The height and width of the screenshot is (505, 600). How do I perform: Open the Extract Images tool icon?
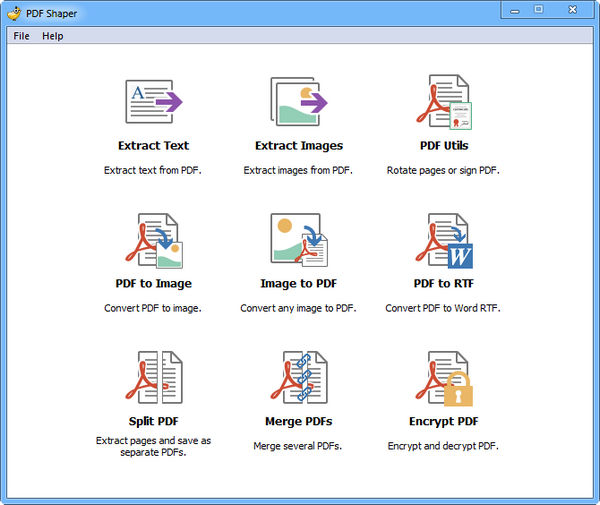[x=298, y=102]
